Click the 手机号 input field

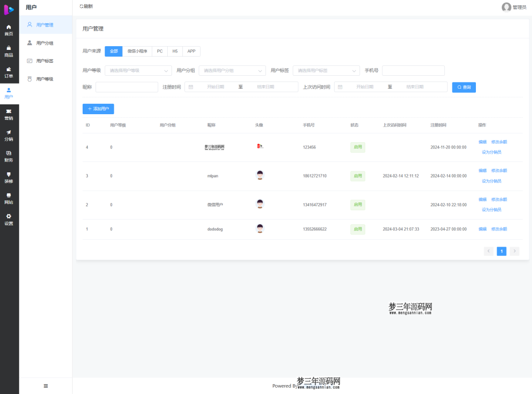(413, 71)
